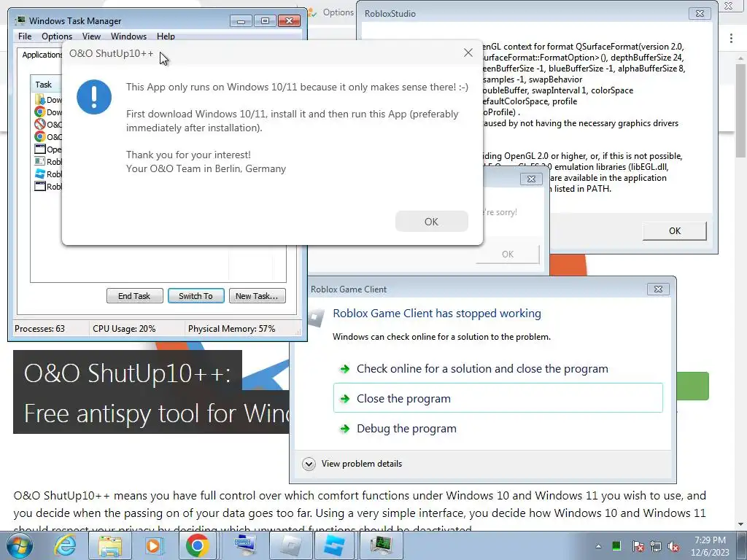
Task: Click the Task column header in Task Manager
Action: tap(46, 85)
